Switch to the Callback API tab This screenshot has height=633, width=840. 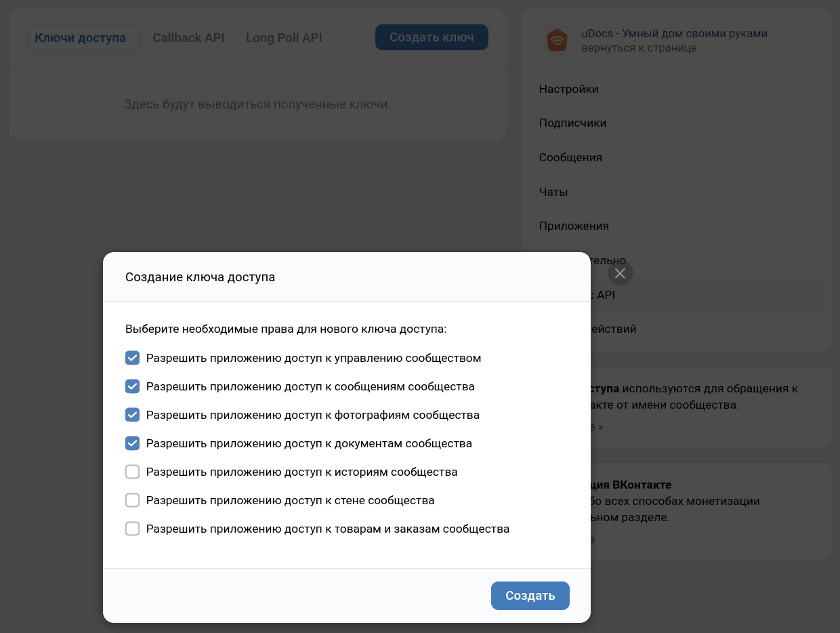(188, 38)
